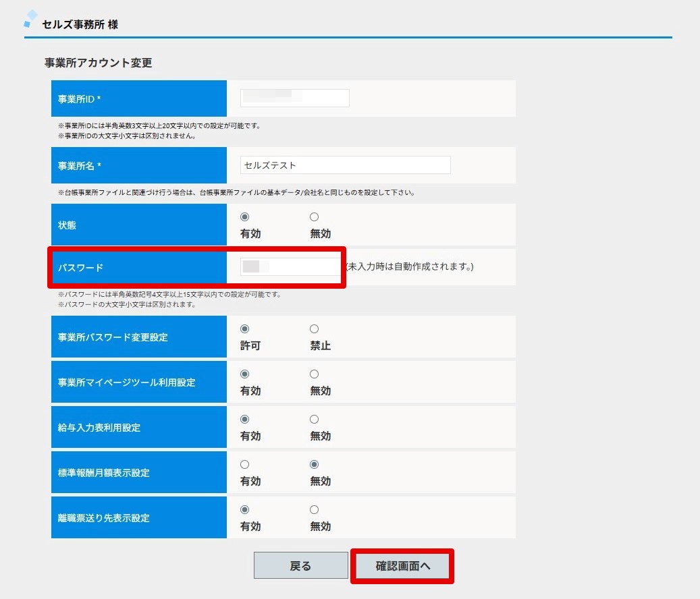Select 有効 for 給与入力表利用設定

click(x=244, y=420)
